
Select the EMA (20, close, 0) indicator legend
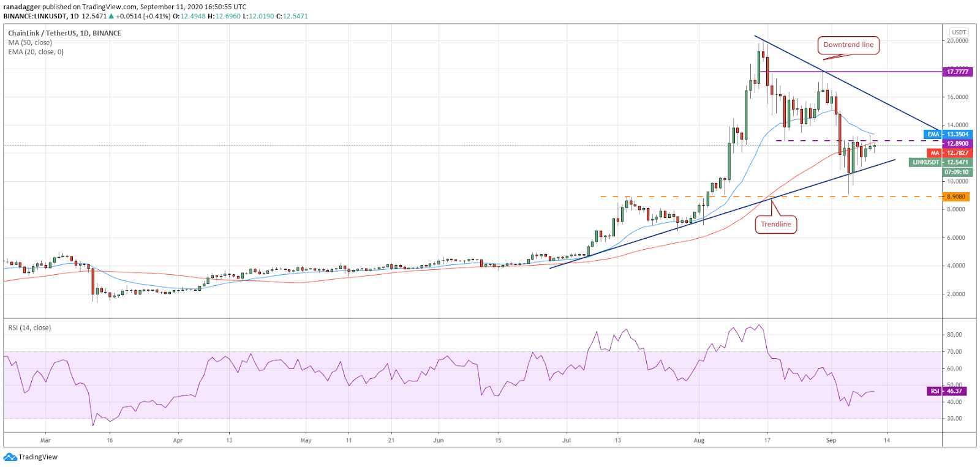pyautogui.click(x=36, y=52)
